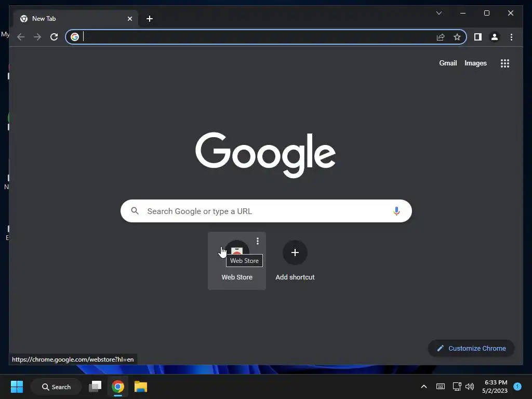532x399 pixels.
Task: Start voice search with the microphone
Action: pyautogui.click(x=396, y=211)
